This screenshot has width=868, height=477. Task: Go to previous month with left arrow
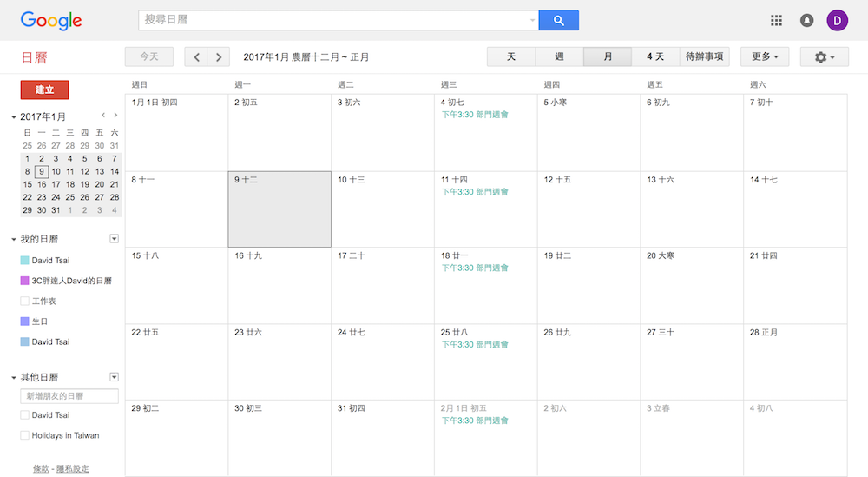tap(196, 57)
